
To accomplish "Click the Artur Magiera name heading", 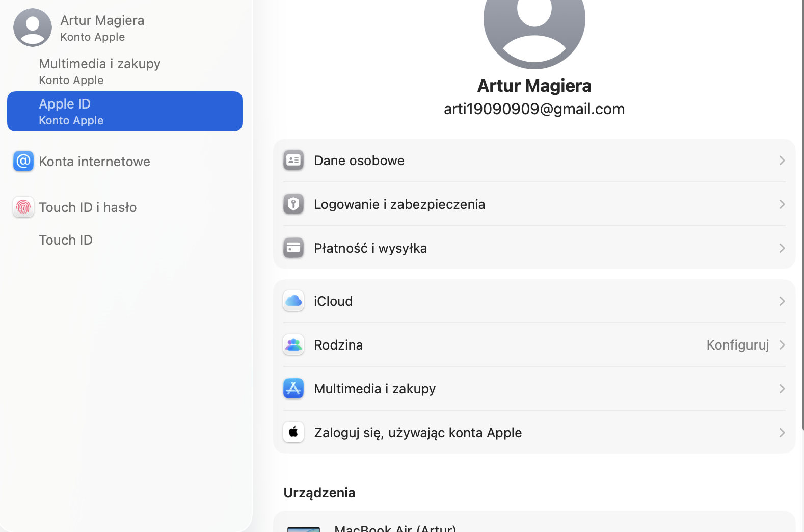I will point(534,86).
